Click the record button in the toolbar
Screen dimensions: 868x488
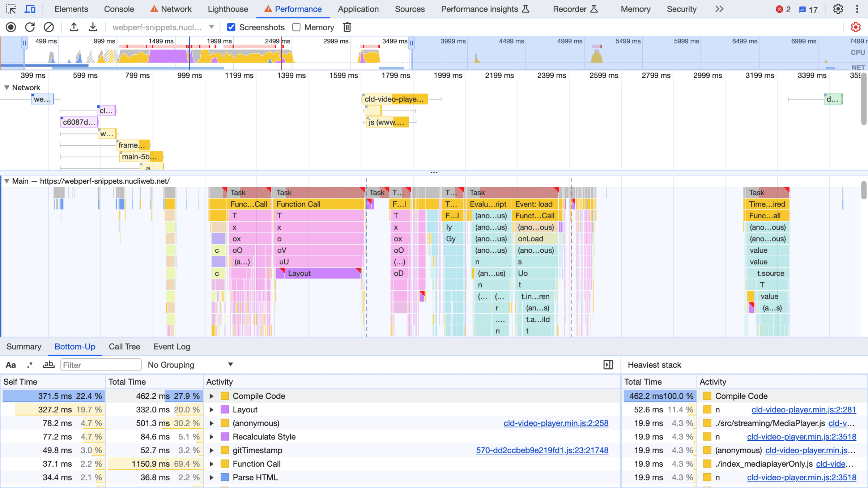coord(11,27)
